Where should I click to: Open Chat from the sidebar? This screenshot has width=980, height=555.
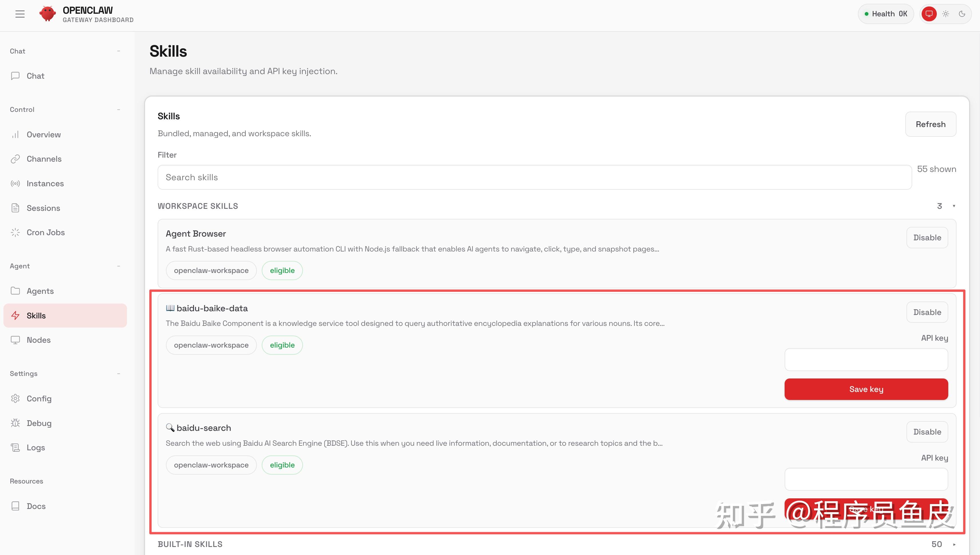(35, 76)
